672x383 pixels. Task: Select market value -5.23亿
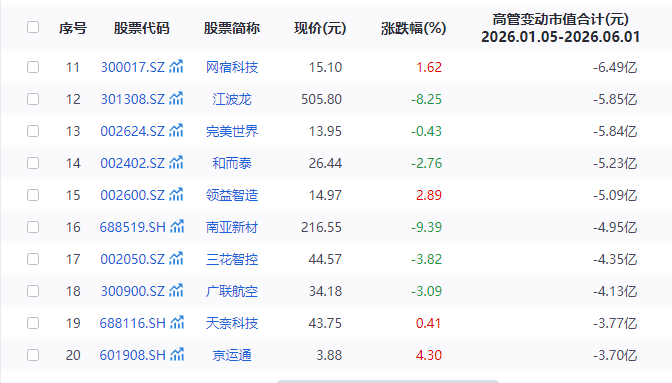[x=615, y=163]
